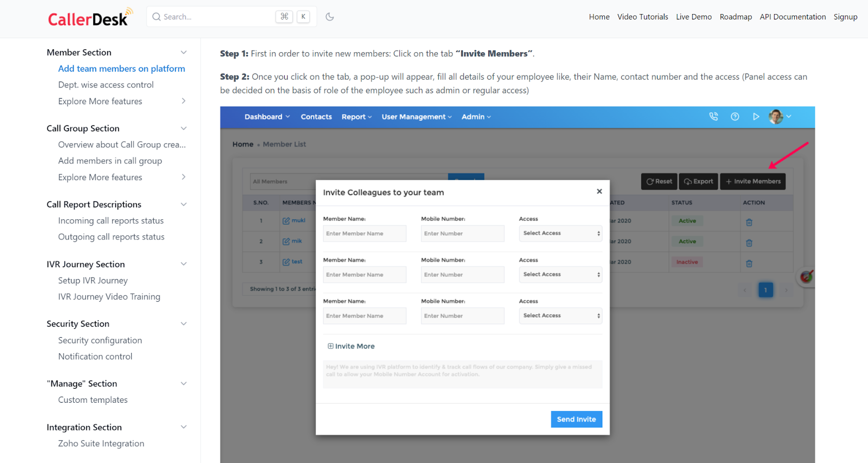The width and height of the screenshot is (868, 463).
Task: Open Video Tutorials link
Action: tap(642, 17)
